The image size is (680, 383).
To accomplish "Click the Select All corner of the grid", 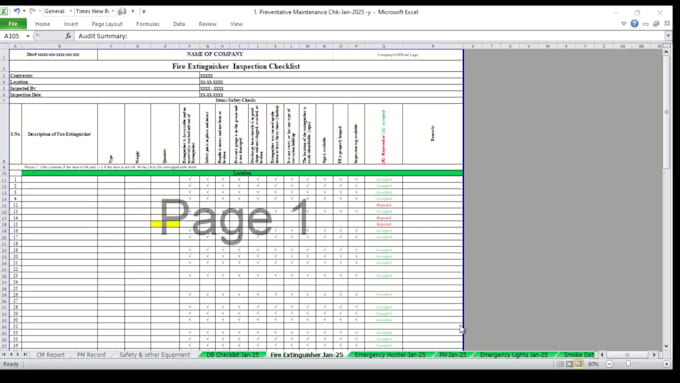I will [x=4, y=46].
